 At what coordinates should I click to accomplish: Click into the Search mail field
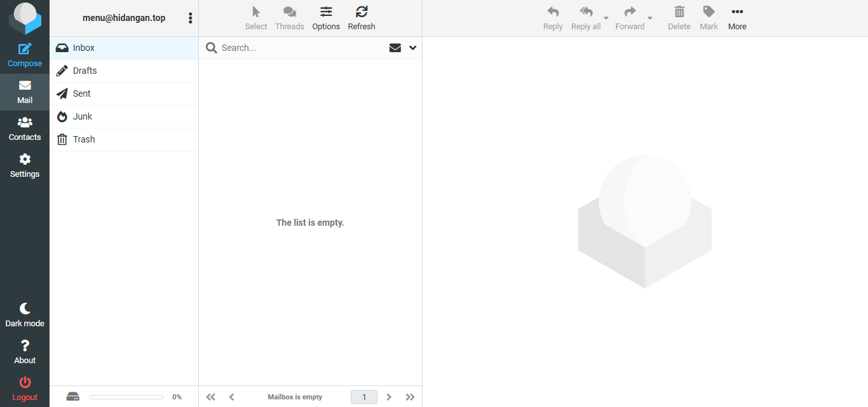coord(299,48)
